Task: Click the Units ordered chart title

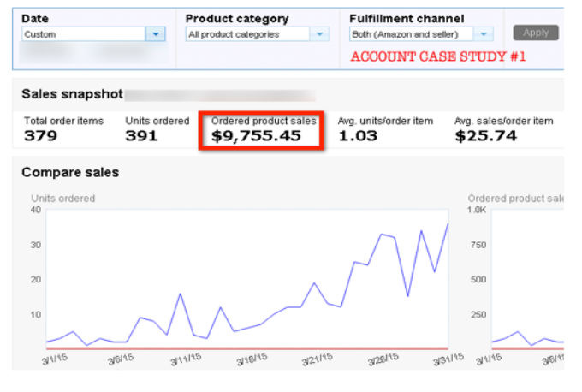Action: (63, 199)
